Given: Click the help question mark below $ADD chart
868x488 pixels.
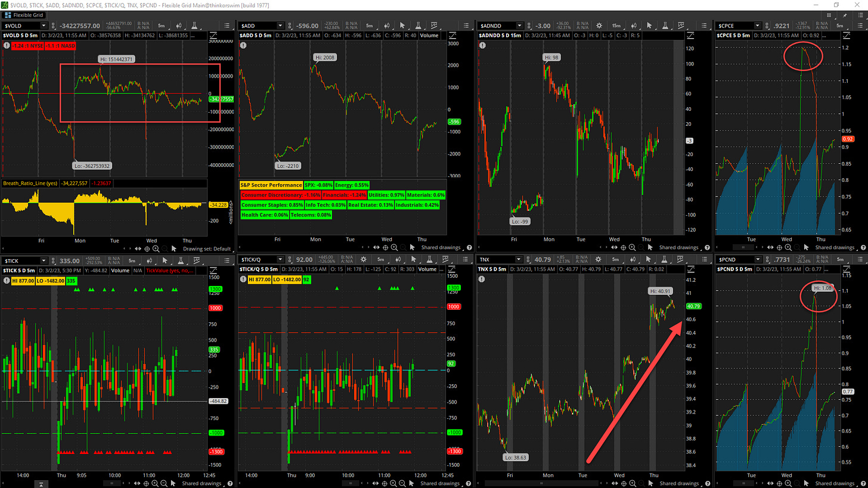Looking at the screenshot, I should [x=469, y=247].
